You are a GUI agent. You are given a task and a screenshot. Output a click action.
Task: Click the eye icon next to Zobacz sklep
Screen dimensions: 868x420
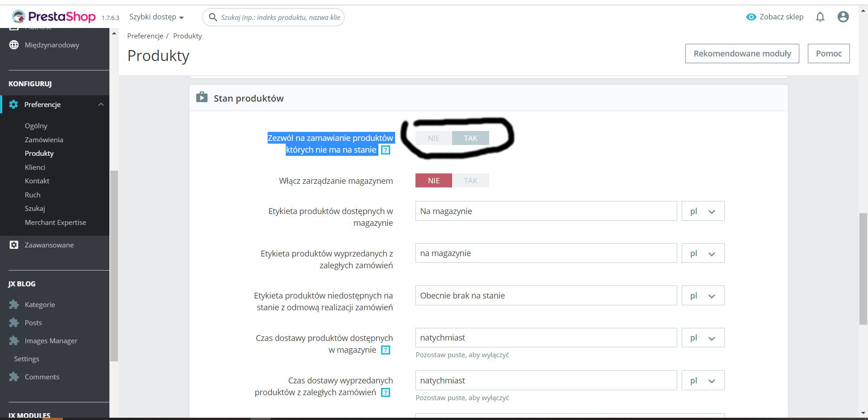tap(751, 17)
